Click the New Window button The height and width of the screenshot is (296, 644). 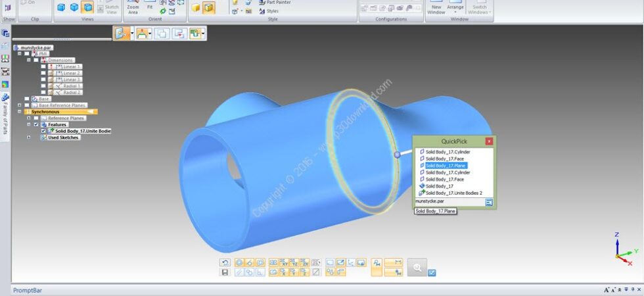click(x=436, y=7)
